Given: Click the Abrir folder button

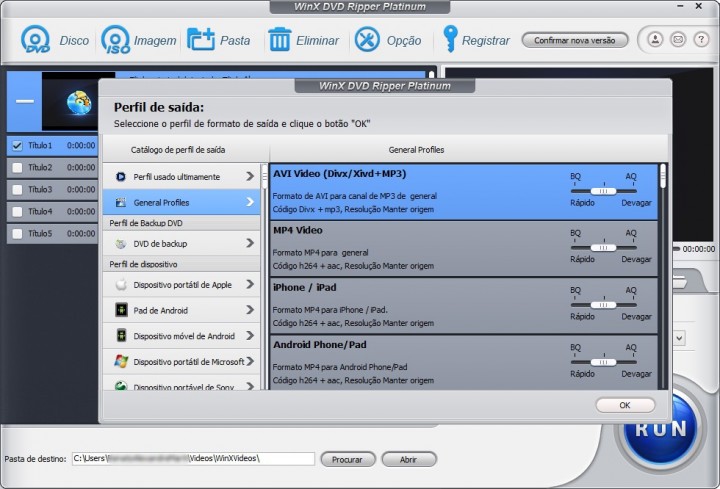Looking at the screenshot, I should click(x=408, y=459).
